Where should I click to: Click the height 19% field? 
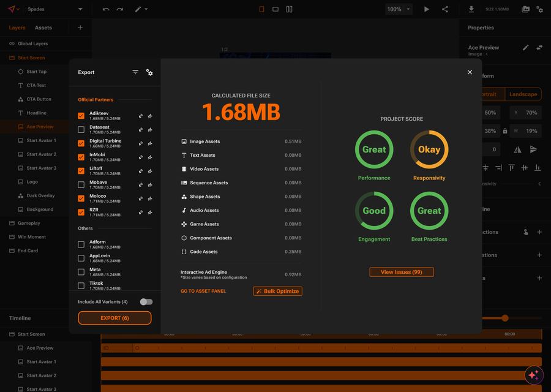526,131
